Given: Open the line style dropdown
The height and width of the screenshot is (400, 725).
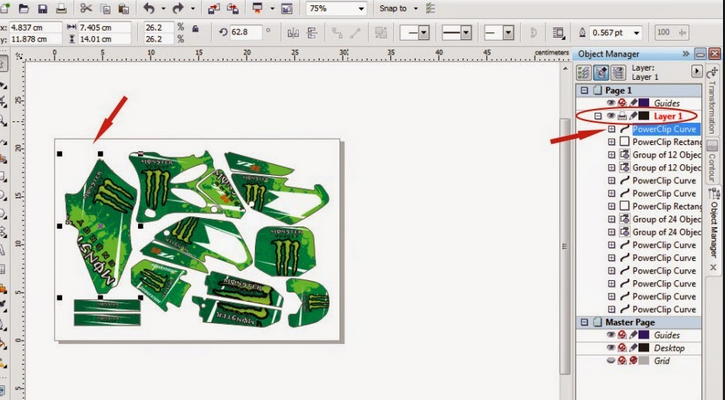Looking at the screenshot, I should 466,32.
